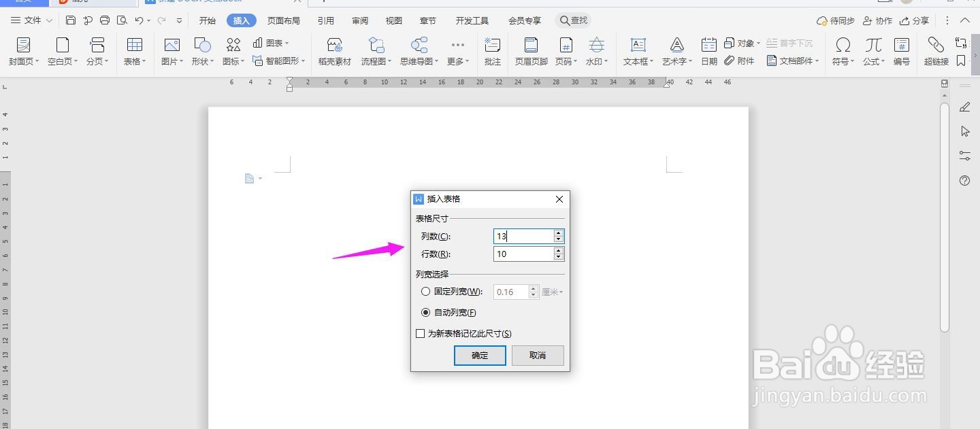
Task: Insert a 图片 picture
Action: pyautogui.click(x=172, y=52)
